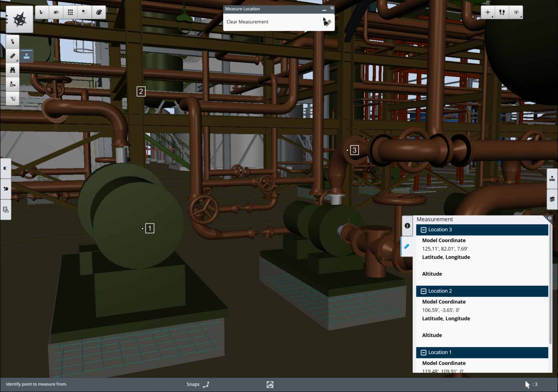Select the element selection pointer tool
The width and height of the screenshot is (558, 392).
[13, 42]
